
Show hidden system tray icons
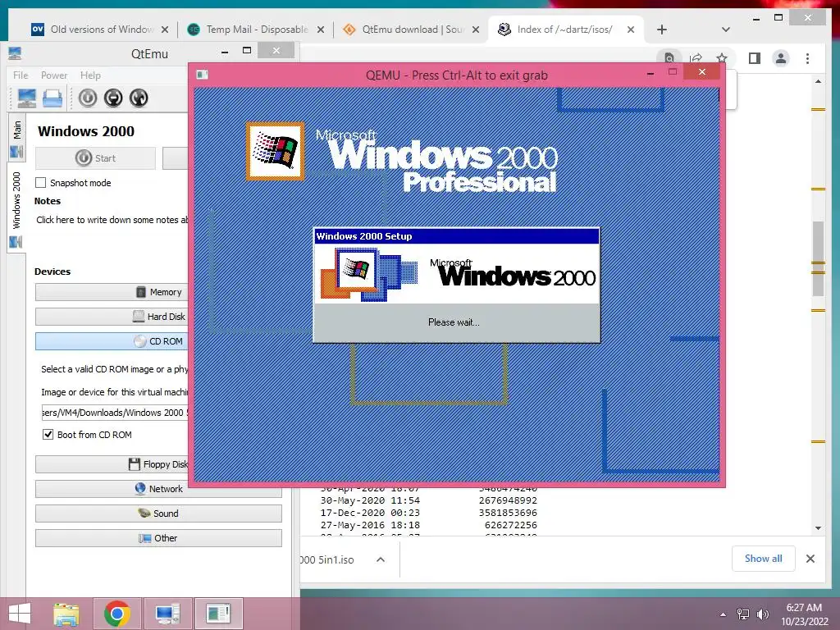724,614
